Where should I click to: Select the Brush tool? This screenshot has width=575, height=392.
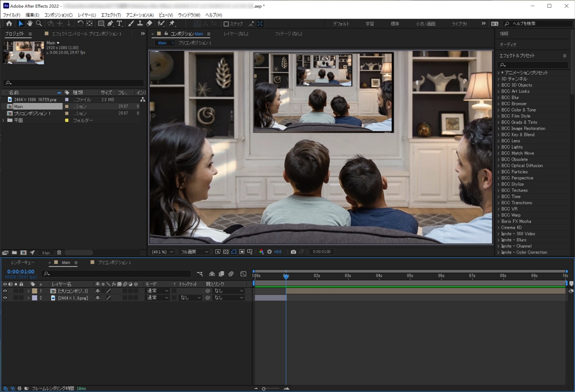point(131,24)
